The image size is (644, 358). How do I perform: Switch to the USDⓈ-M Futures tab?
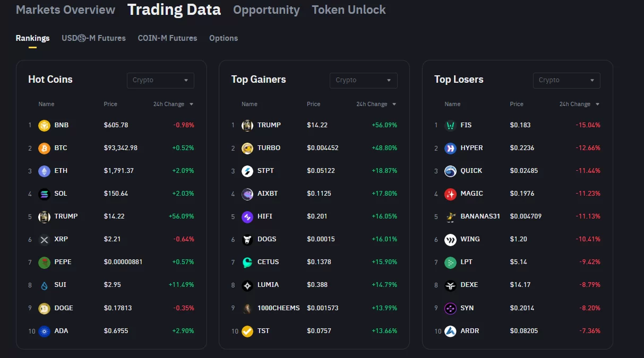[x=93, y=38]
